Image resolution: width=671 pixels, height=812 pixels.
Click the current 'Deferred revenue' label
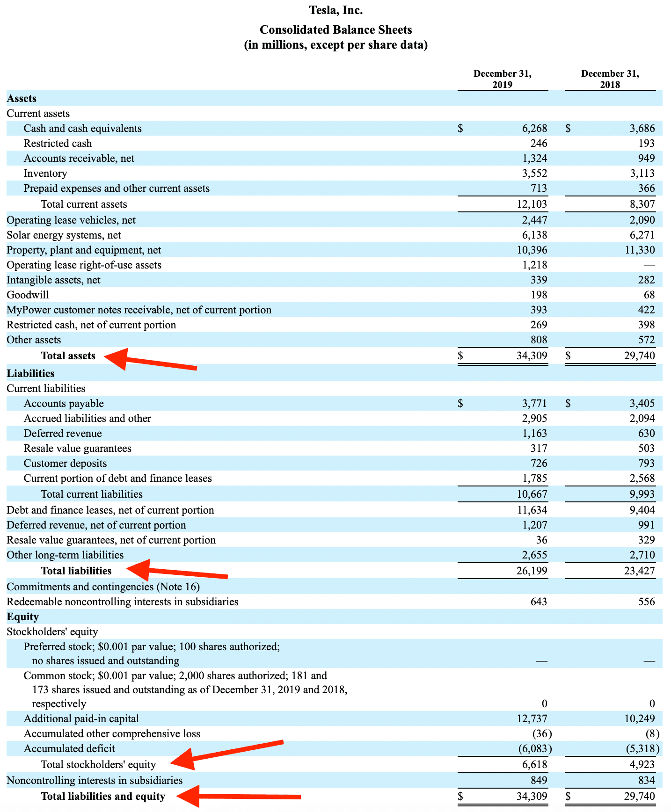[x=63, y=433]
